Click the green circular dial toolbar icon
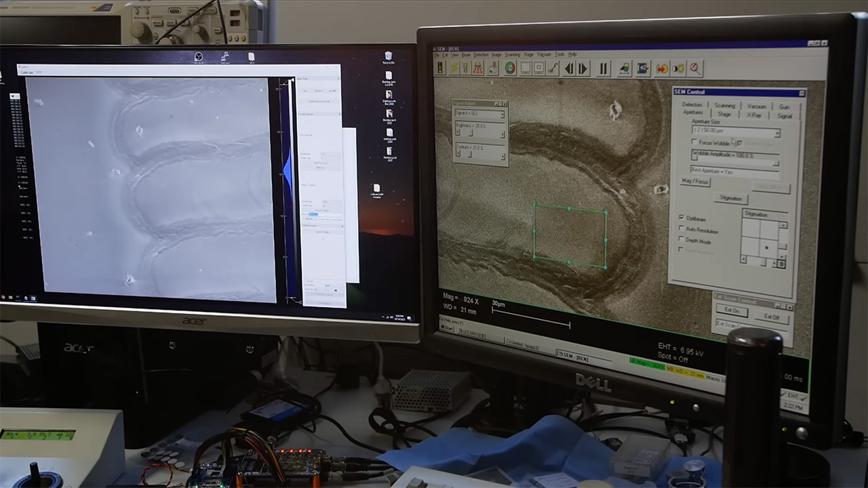This screenshot has width=868, height=488. [509, 67]
